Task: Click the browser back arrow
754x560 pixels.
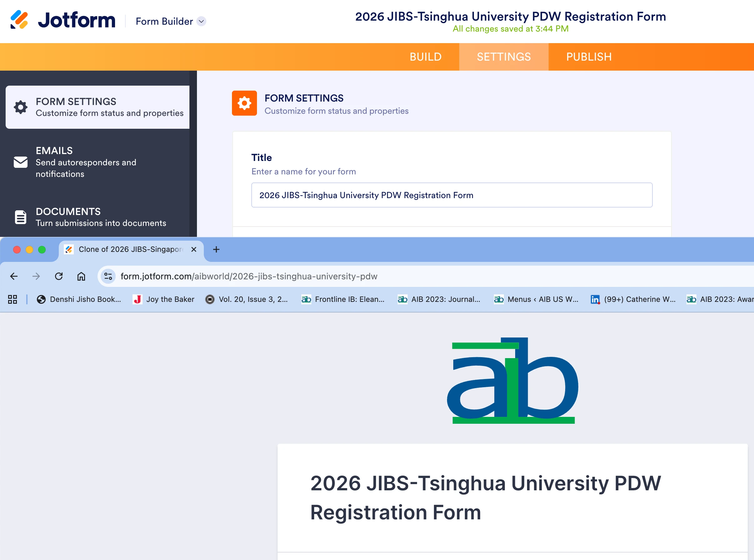Action: [13, 276]
